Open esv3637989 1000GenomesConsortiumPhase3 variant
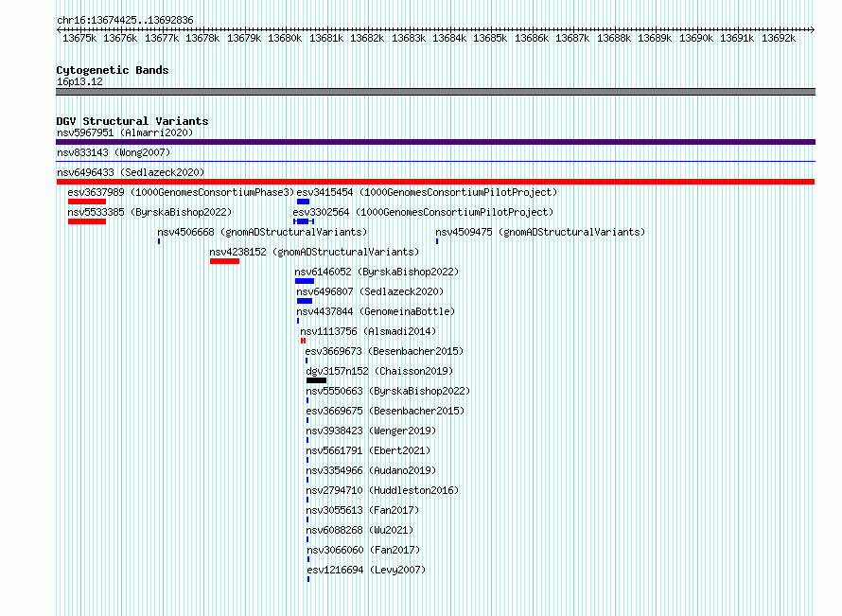This screenshot has height=616, width=842. tap(181, 192)
